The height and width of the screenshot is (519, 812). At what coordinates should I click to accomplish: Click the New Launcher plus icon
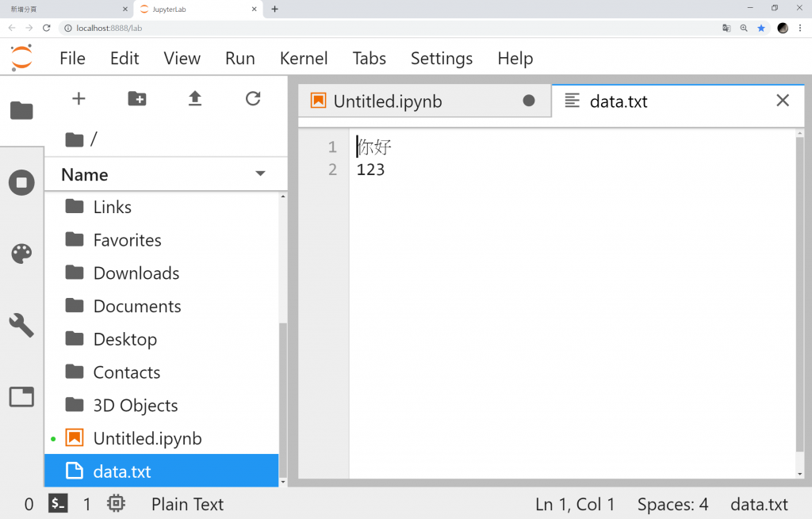[79, 98]
